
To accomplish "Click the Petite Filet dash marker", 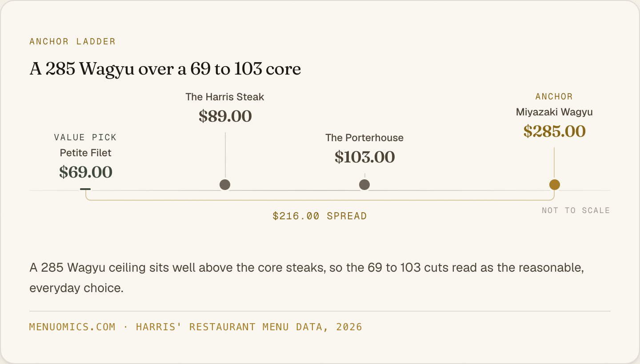I will [x=85, y=189].
